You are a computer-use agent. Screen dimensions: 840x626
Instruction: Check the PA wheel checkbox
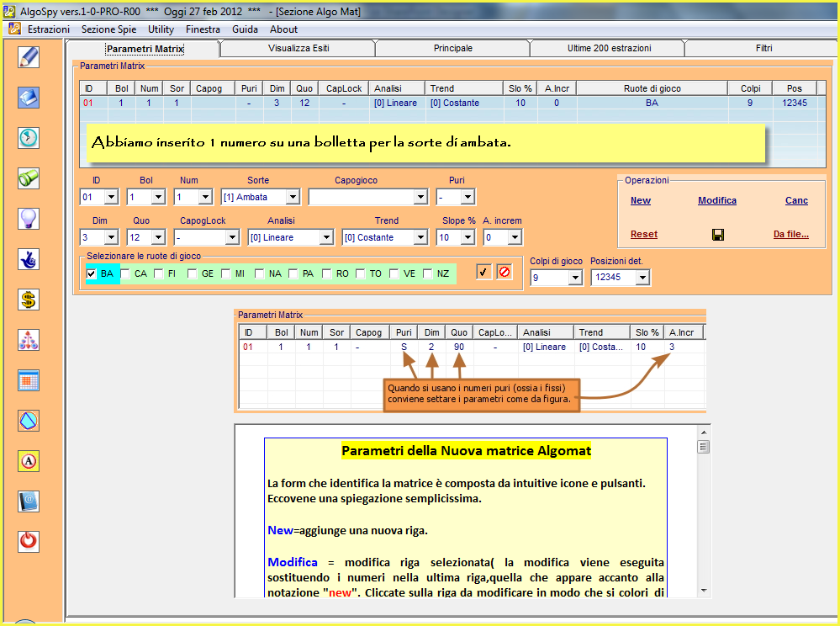tap(293, 274)
